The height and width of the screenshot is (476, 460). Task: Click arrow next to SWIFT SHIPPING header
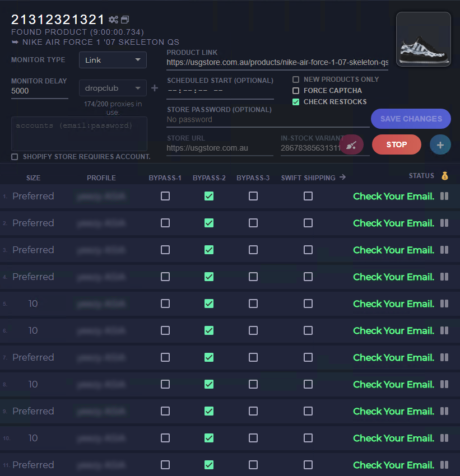tap(342, 177)
